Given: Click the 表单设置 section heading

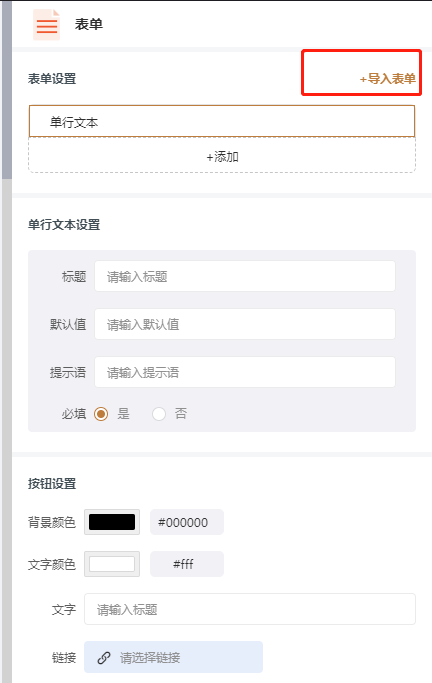Looking at the screenshot, I should (x=52, y=79).
